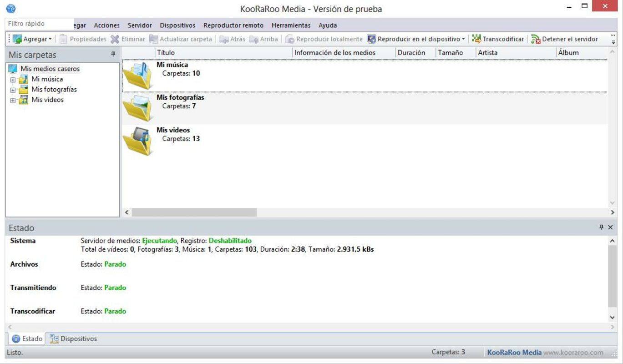623x364 pixels.
Task: Click Estado panel scroll down arrow
Action: (x=612, y=318)
